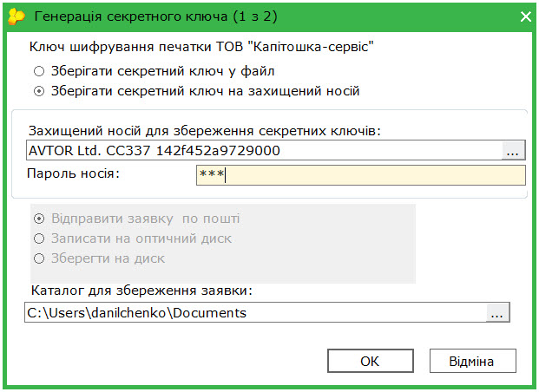The width and height of the screenshot is (539, 392).
Task: Focus the 'Пароль носія' password field
Action: pyautogui.click(x=360, y=175)
